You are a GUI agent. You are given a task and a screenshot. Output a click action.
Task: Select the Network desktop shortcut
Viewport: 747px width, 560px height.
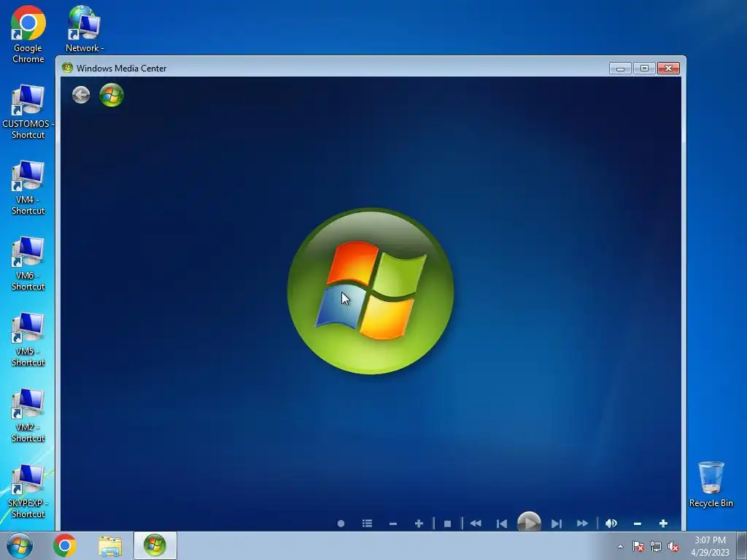85,28
